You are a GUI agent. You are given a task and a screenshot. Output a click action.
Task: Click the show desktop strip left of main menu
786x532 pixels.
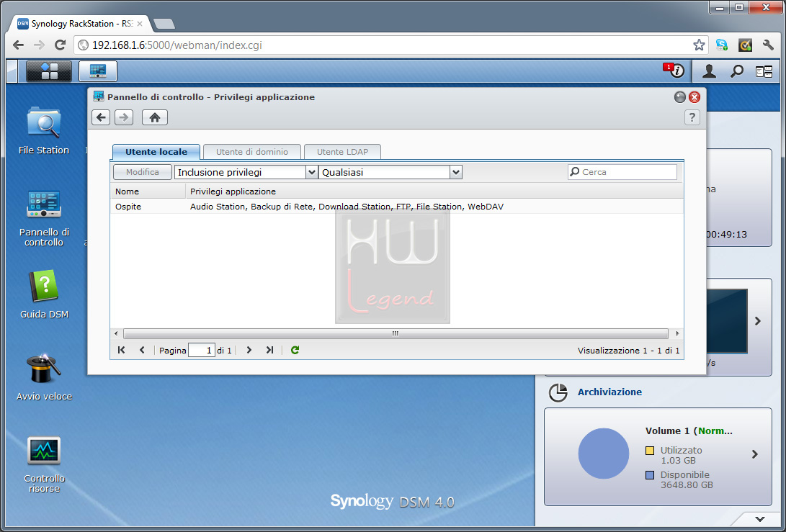click(x=12, y=71)
